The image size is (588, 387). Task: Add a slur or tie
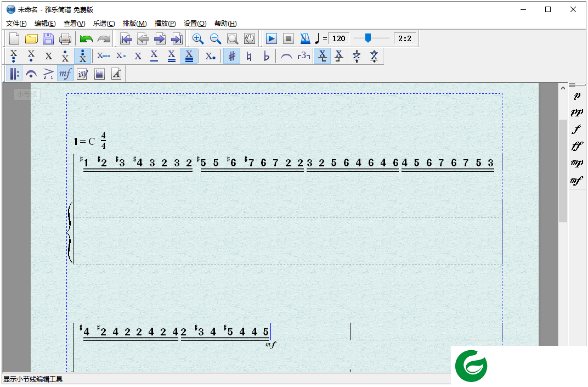[x=286, y=57]
